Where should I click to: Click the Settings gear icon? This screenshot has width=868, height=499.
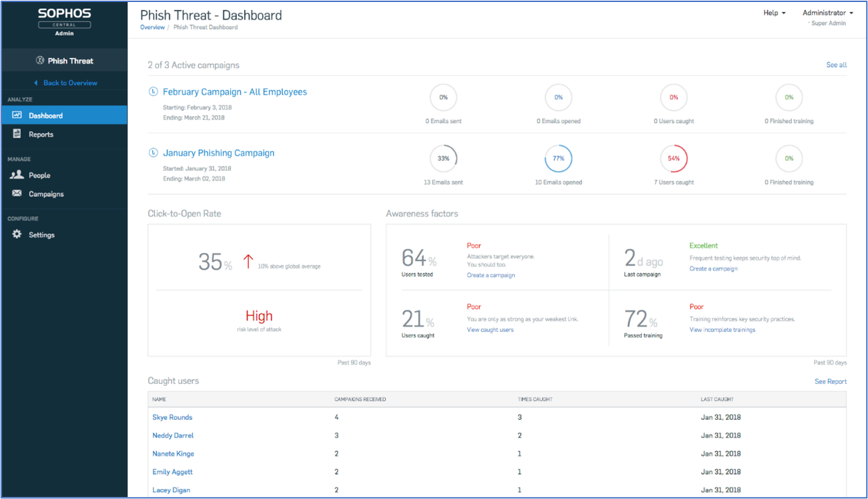(x=17, y=234)
